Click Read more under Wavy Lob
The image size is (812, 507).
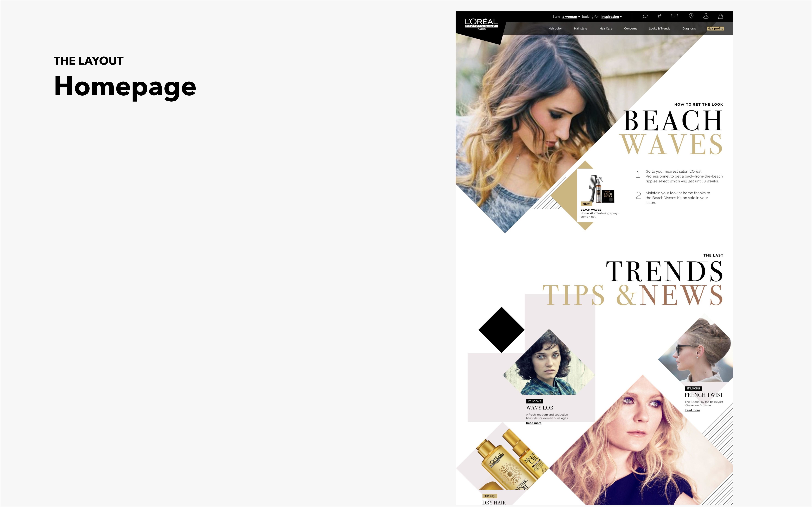click(533, 423)
